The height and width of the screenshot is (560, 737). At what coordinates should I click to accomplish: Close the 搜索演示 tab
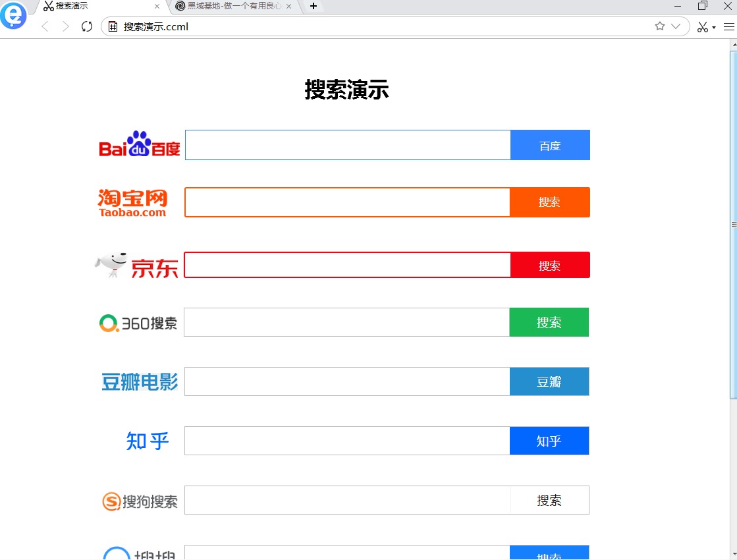(157, 7)
